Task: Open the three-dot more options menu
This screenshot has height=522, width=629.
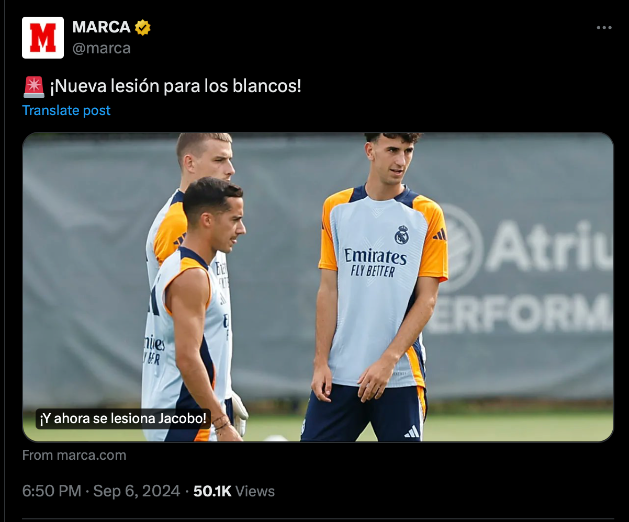Action: [604, 28]
